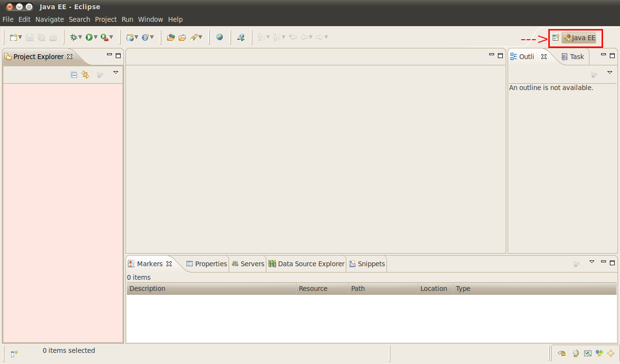Screen dimensions: 620x364
Task: Switch to the Properties tab
Action: [x=207, y=264]
